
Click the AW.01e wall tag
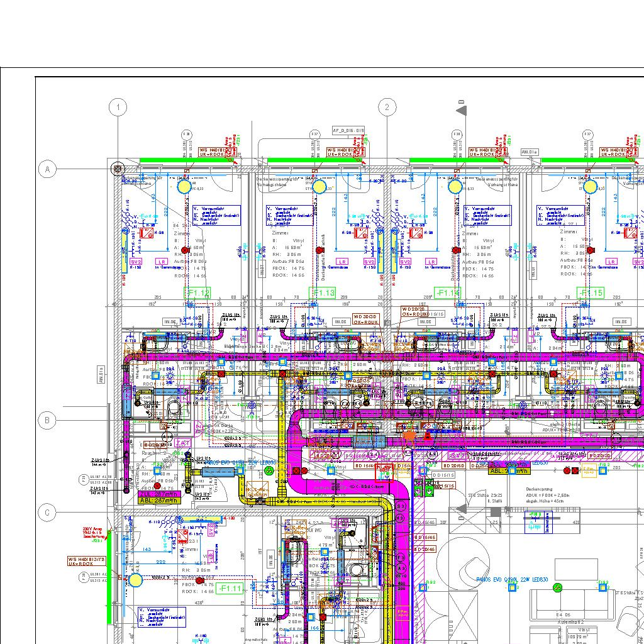[530, 152]
